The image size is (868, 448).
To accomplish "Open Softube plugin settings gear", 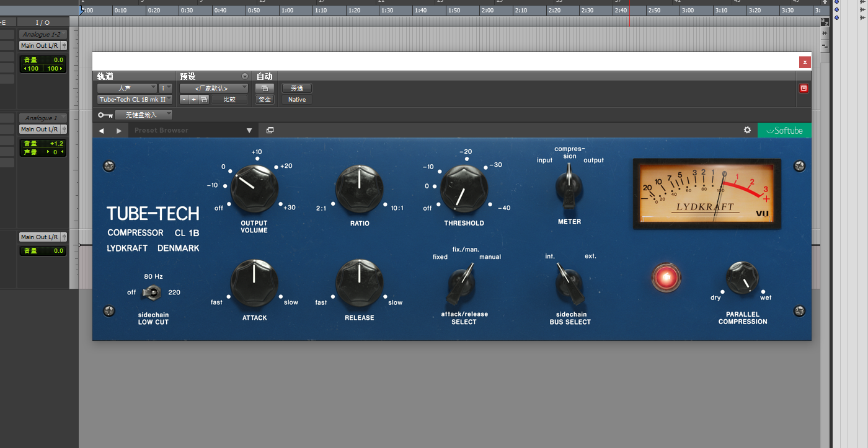I will (747, 130).
